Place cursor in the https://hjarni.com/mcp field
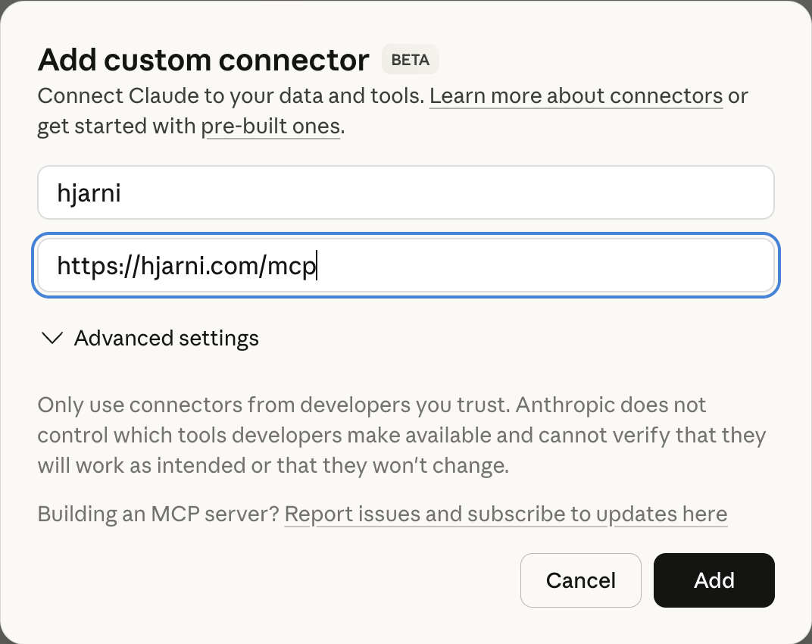This screenshot has height=644, width=812. coord(406,265)
